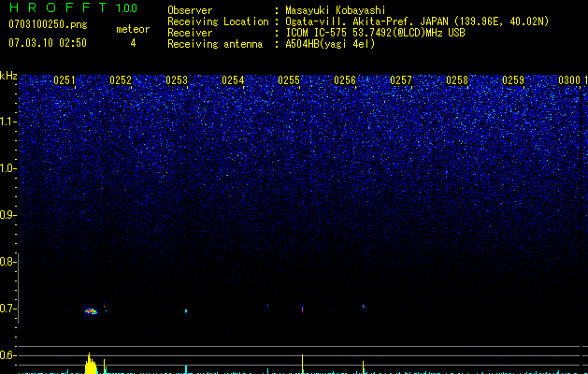Click the 1.0 frequency axis label
588x374 pixels.
point(7,168)
